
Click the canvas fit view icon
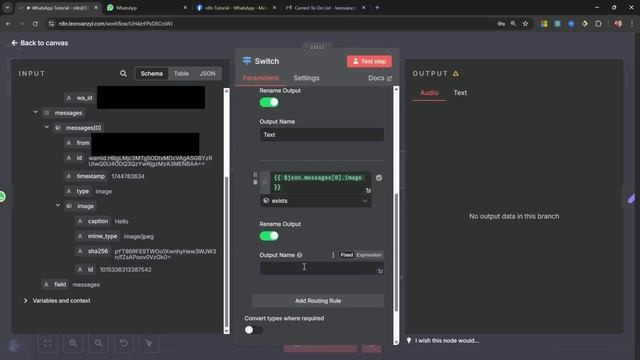(x=48, y=343)
